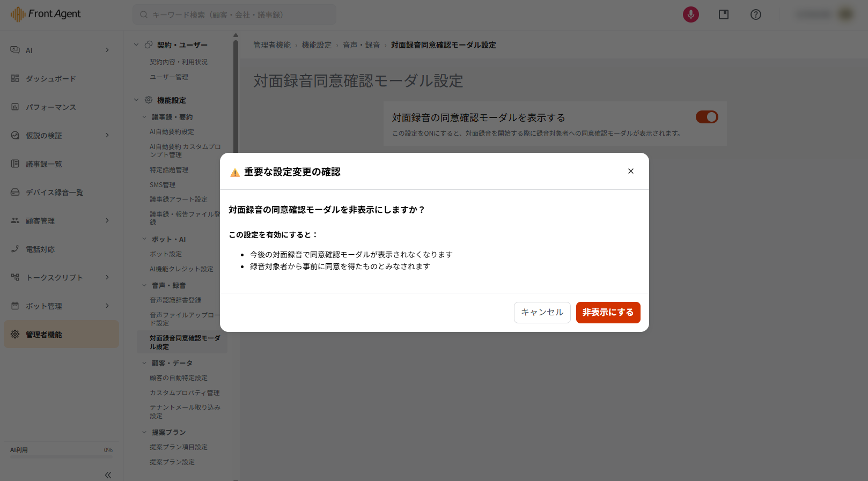Collapse the 顧客・データ subsection chevron
Screen dimensions: 868x481
[144, 363]
